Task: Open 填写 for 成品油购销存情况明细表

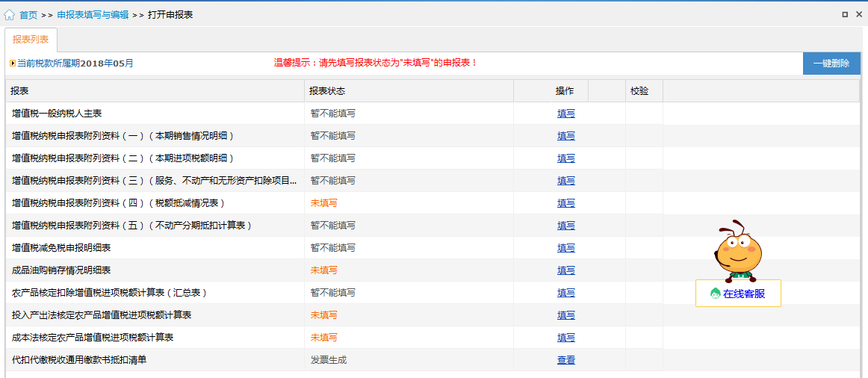Action: tap(565, 270)
